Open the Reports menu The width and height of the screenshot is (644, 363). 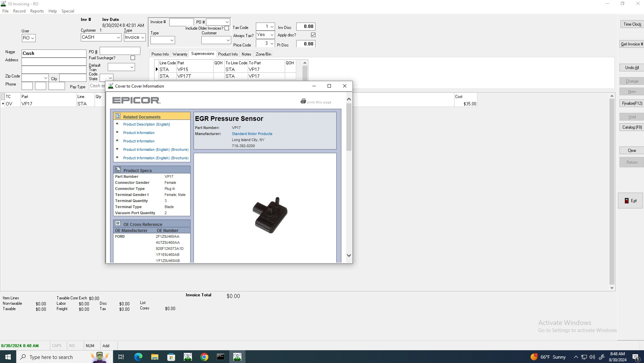pos(37,11)
